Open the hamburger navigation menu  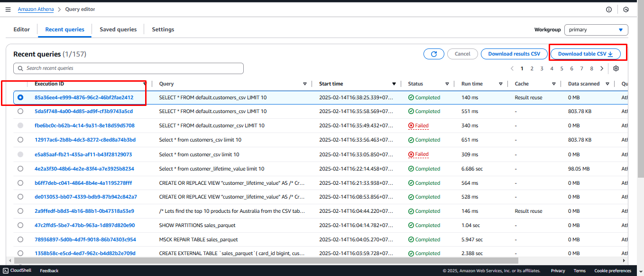tap(8, 10)
